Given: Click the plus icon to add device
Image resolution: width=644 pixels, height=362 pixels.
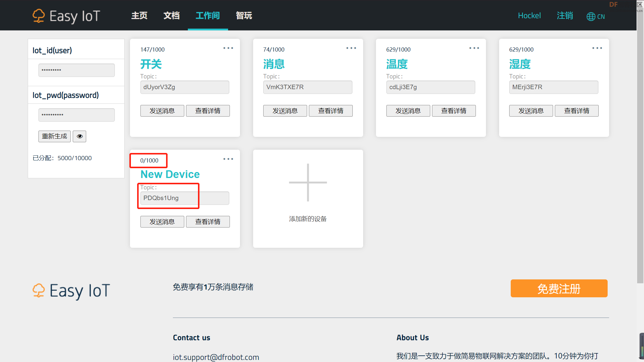Looking at the screenshot, I should (308, 182).
